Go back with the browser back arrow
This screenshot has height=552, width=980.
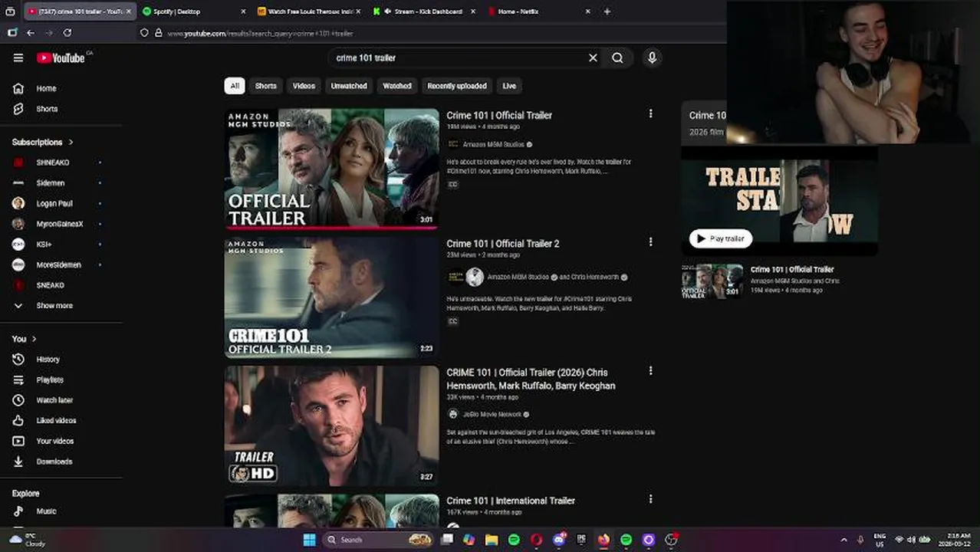(31, 33)
